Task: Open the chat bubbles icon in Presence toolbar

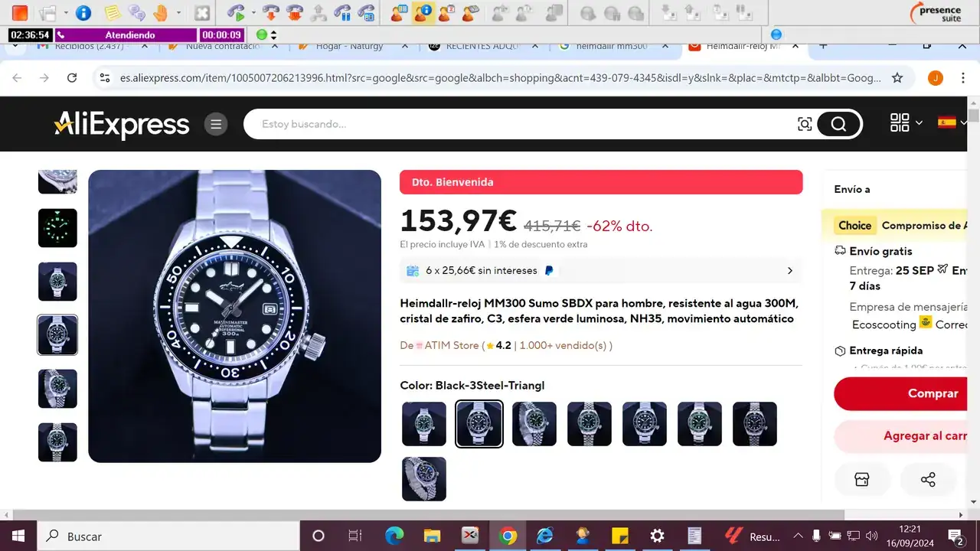Action: (x=136, y=13)
